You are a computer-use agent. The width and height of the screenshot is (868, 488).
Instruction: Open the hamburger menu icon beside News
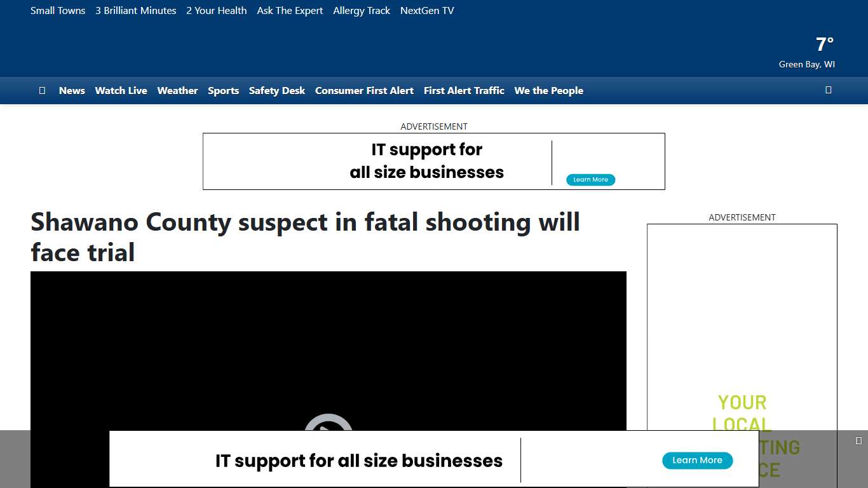tap(42, 91)
